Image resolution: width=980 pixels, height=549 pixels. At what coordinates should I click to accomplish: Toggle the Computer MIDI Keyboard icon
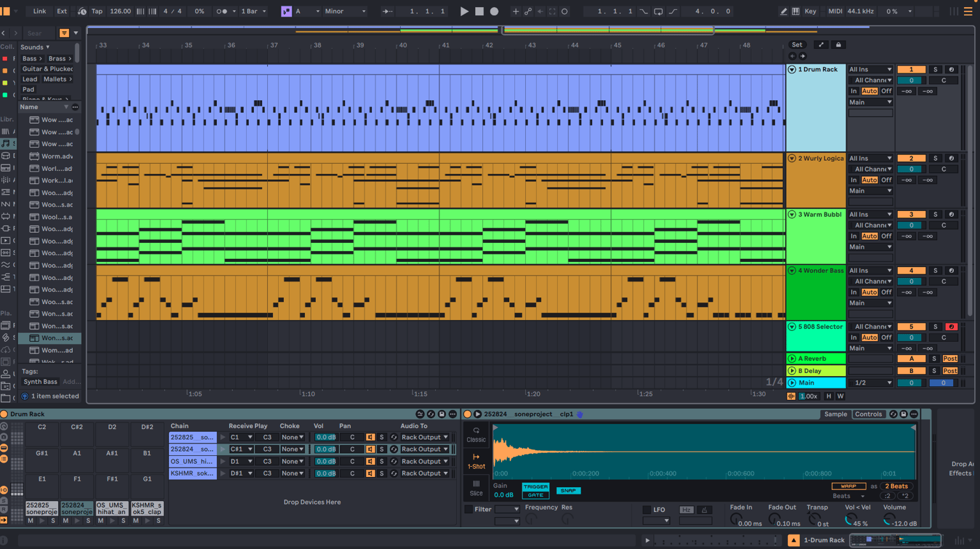click(x=796, y=11)
